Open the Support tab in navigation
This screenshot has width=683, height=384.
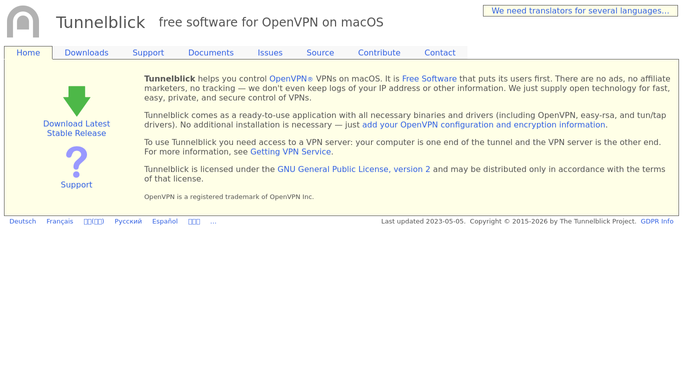click(x=148, y=53)
